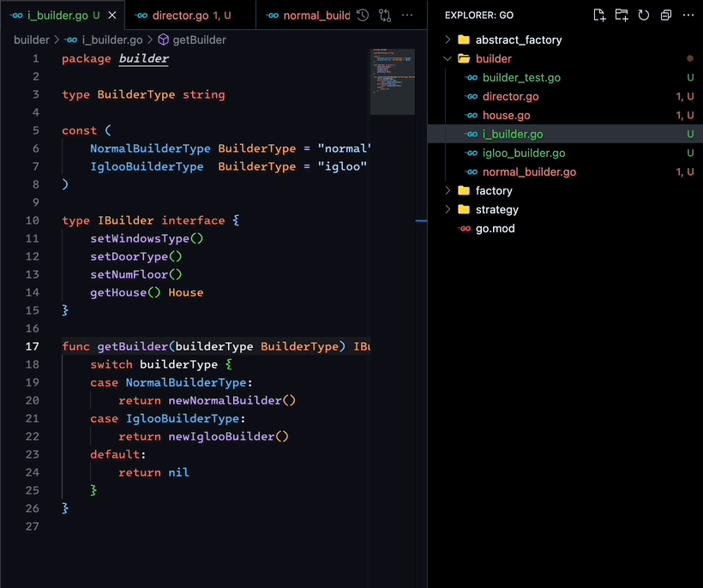Expand the strategy folder

(x=448, y=209)
